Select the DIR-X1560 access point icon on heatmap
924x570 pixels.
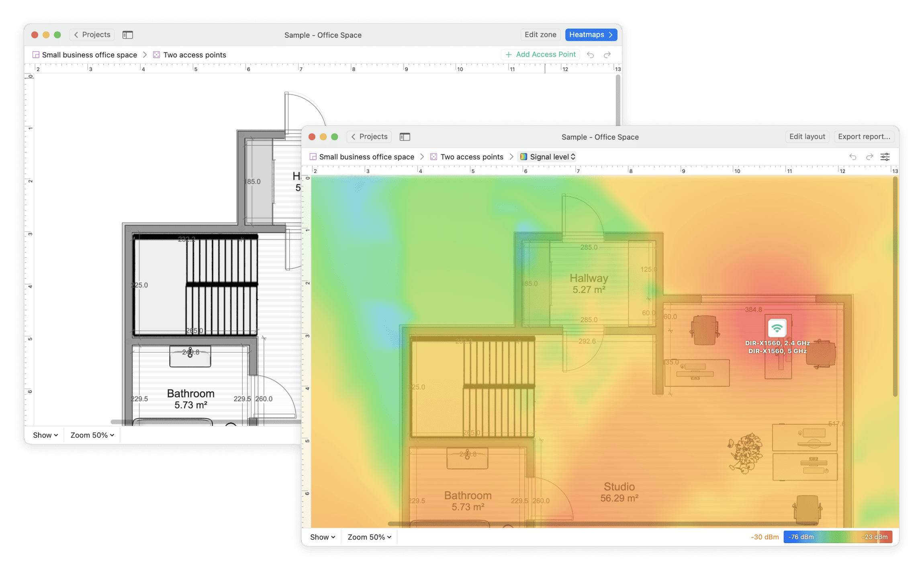click(x=777, y=328)
